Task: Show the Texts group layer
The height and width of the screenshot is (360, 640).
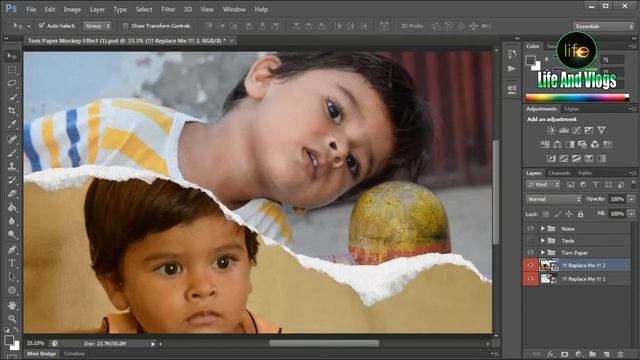Action: tap(530, 240)
